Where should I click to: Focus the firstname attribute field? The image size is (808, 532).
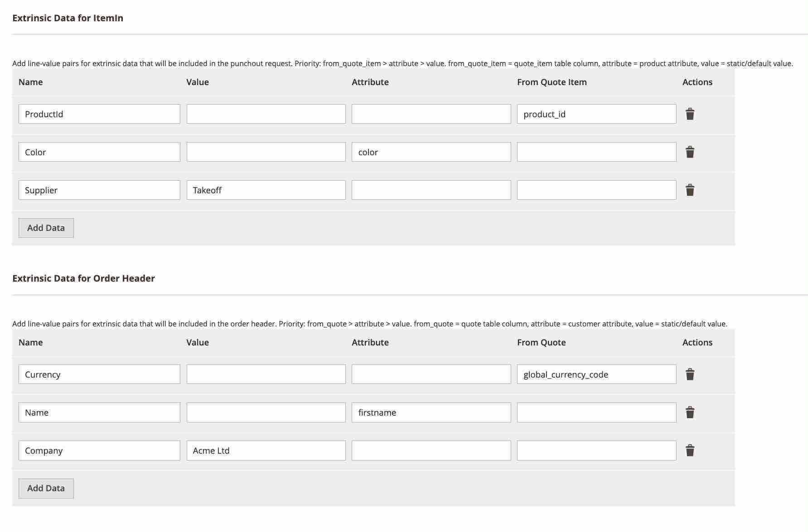431,412
